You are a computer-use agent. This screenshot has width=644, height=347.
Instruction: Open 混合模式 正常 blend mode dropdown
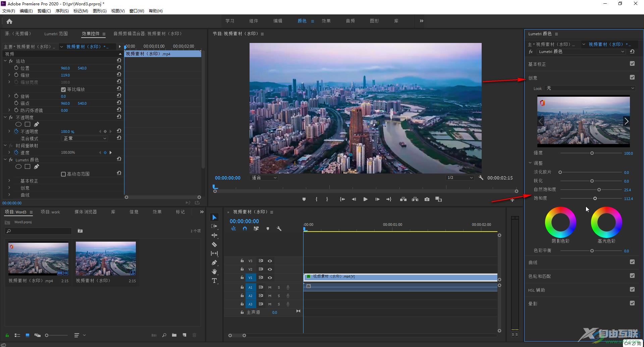click(85, 139)
